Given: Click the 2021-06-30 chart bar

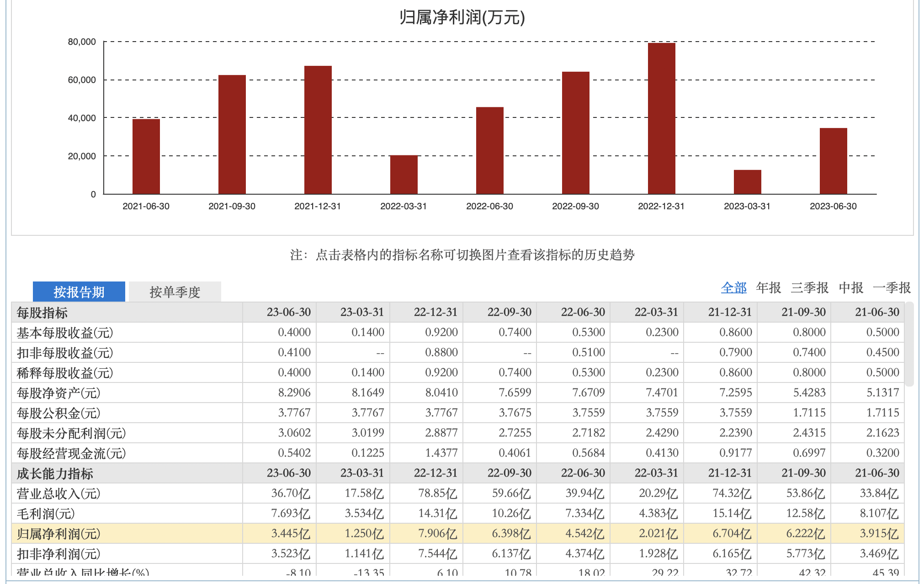Looking at the screenshot, I should [146, 156].
